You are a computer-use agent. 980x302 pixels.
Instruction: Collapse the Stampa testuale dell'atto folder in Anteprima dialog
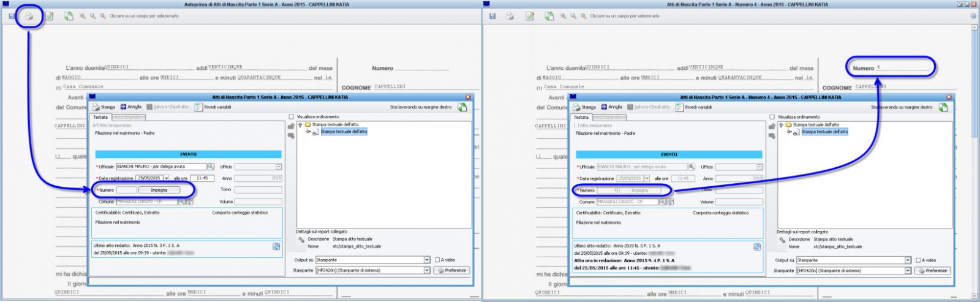(x=300, y=125)
